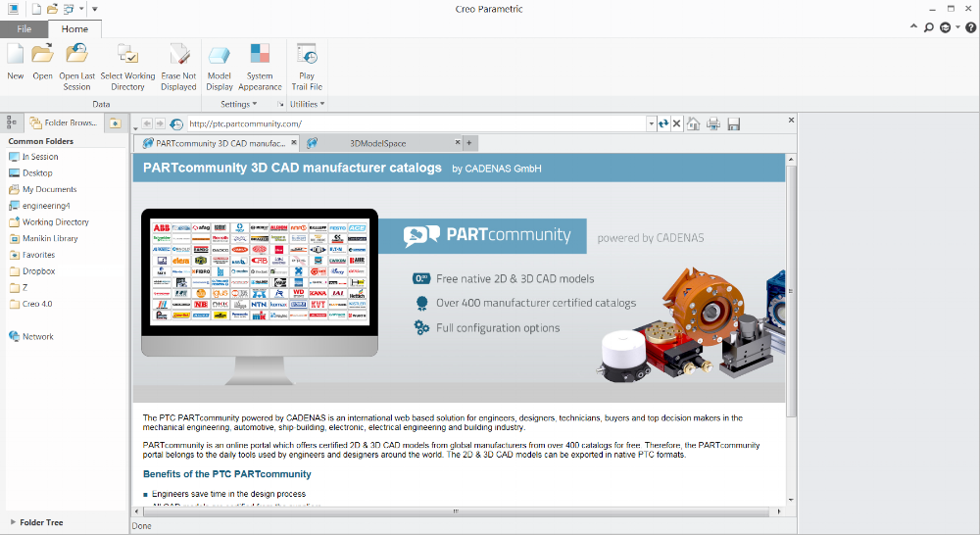
Task: Switch to Model Tree navigator icon
Action: click(11, 122)
